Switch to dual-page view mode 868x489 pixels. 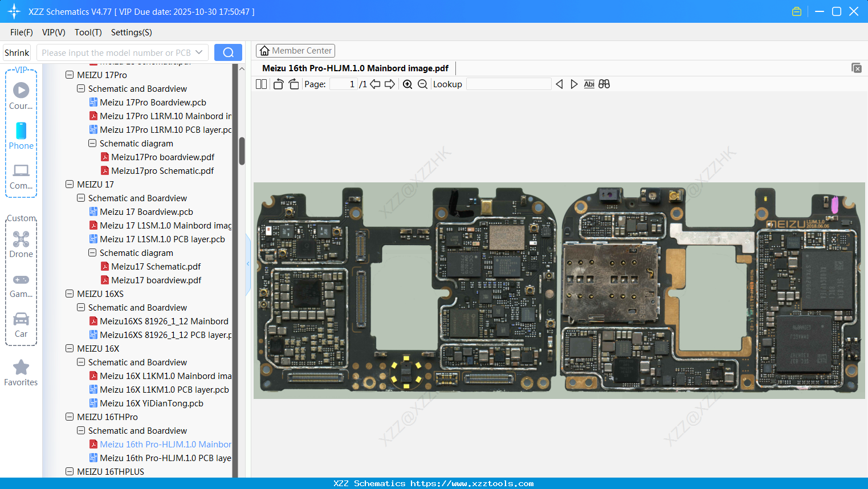(x=260, y=84)
